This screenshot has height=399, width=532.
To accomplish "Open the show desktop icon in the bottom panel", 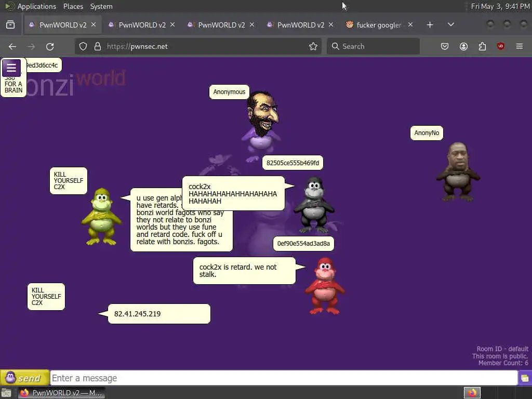I will pos(6,393).
